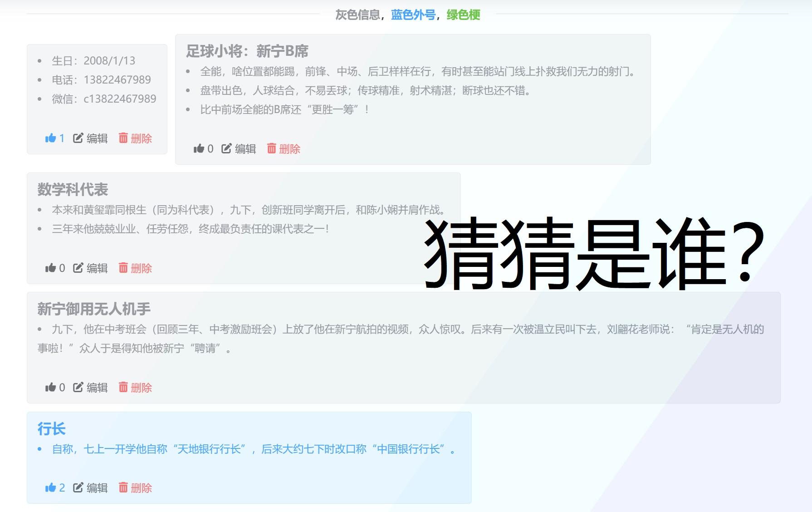This screenshot has width=812, height=512.
Task: Click 删除 label on 新宁御用无人机手 card
Action: click(x=141, y=388)
